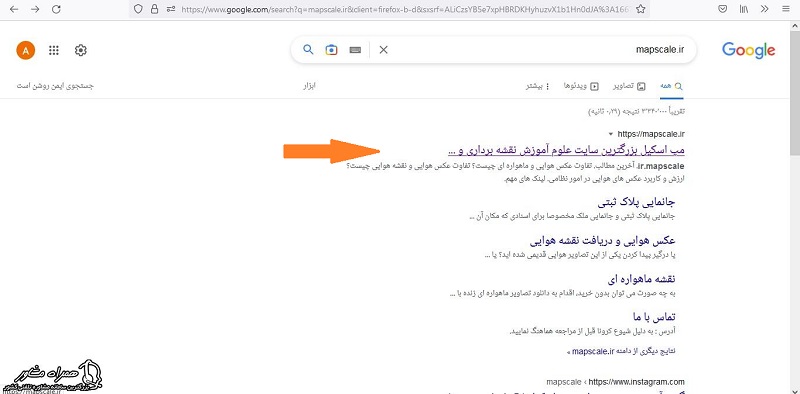Screen dimensions: 800x394
Task: Click the https://www.instagram.com result URL
Action: 637,382
